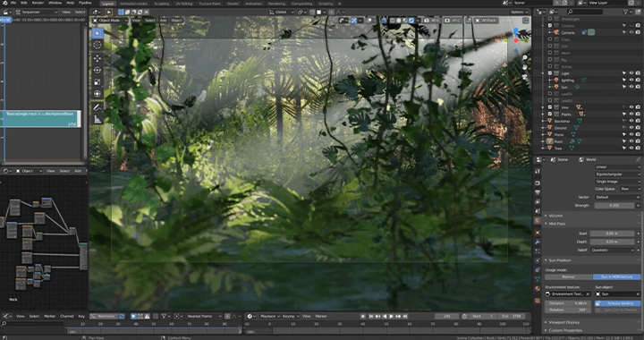The width and height of the screenshot is (644, 340).
Task: Open the Object Constraints properties tab
Action: [538, 270]
